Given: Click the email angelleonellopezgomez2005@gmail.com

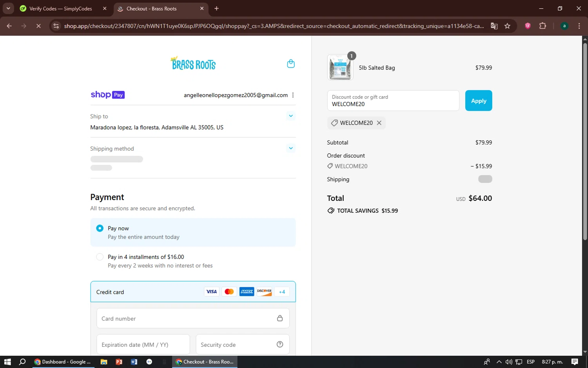Looking at the screenshot, I should (x=236, y=95).
